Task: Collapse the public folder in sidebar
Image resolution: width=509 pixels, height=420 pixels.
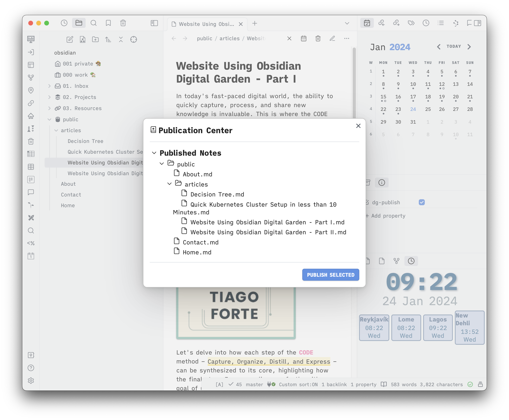Action: click(49, 119)
